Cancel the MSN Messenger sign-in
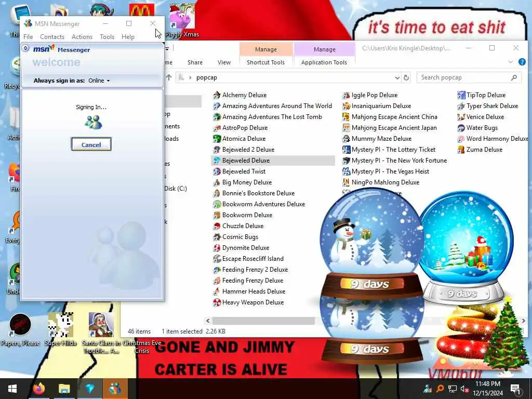Viewport: 532px width, 399px height. coord(91,144)
